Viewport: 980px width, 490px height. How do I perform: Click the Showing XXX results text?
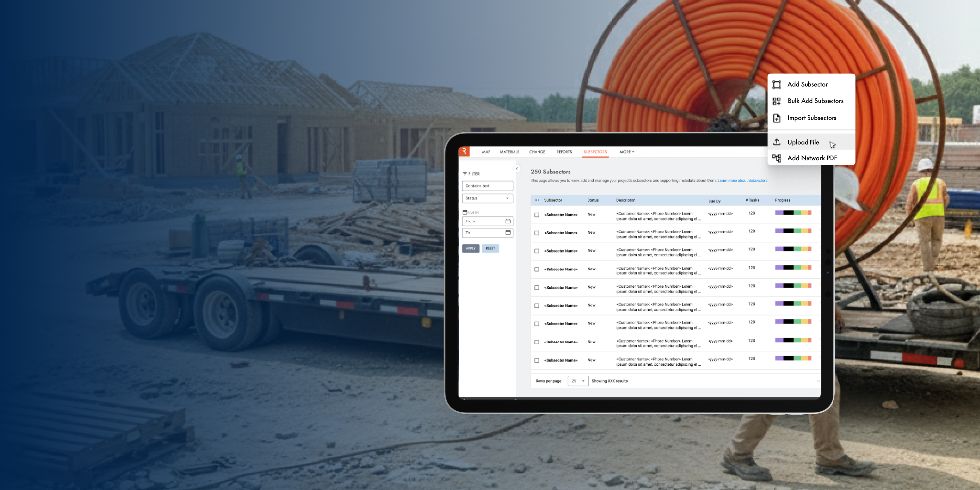click(x=610, y=381)
